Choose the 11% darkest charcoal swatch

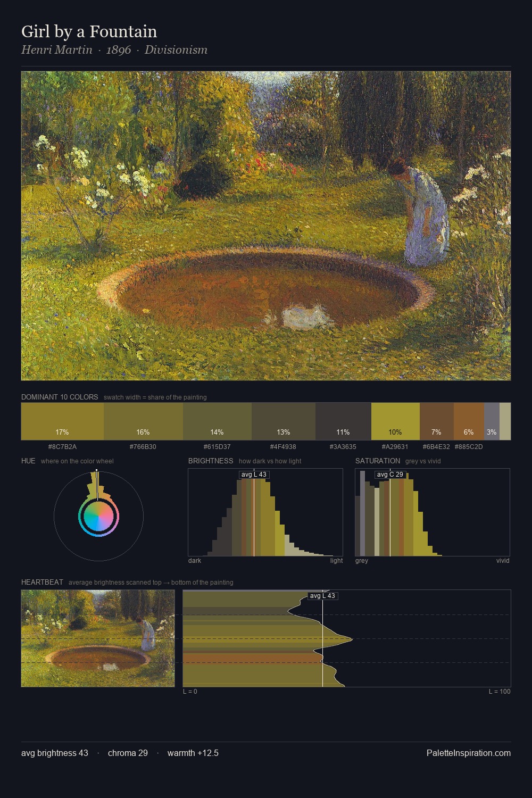click(343, 421)
